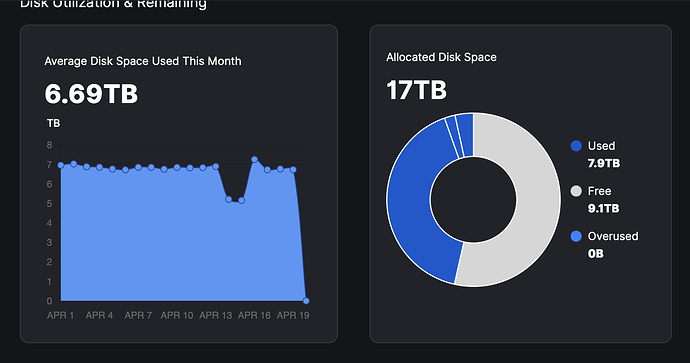690x363 pixels.
Task: Click the Used legend color dot
Action: pyautogui.click(x=576, y=146)
